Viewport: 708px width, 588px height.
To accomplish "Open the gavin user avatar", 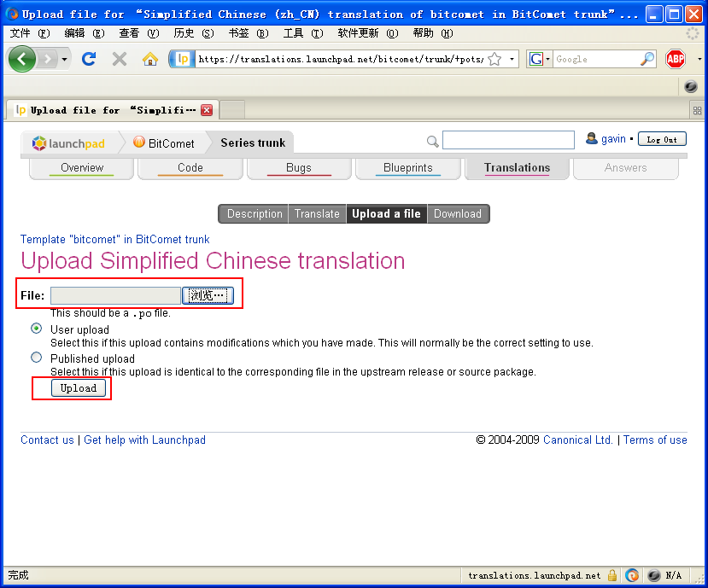I will 592,138.
